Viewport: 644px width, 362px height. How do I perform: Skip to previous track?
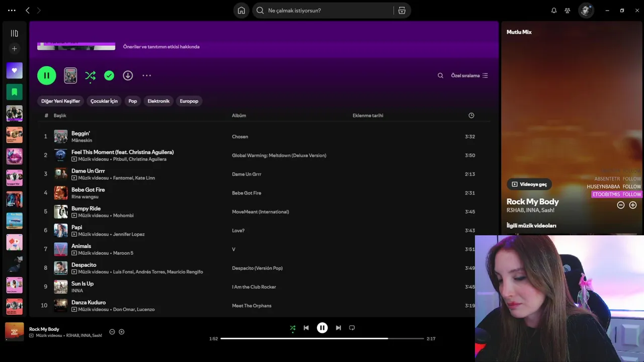306,328
